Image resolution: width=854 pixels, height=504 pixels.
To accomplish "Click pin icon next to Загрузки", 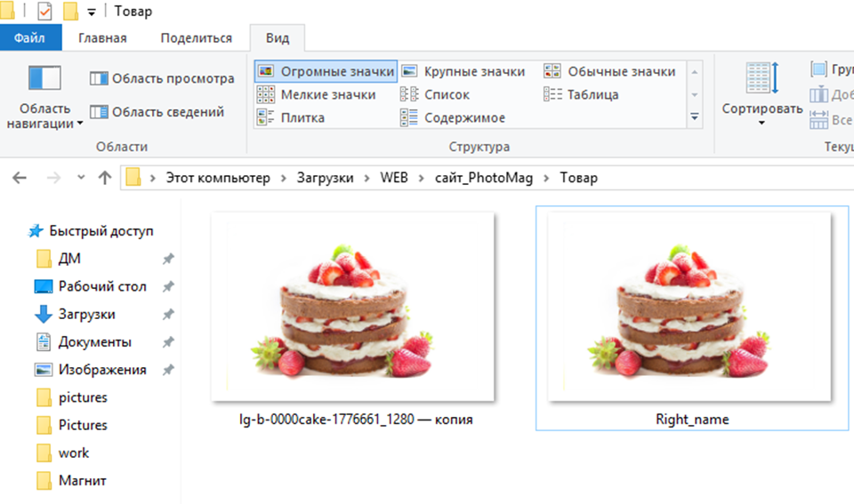I will [168, 315].
